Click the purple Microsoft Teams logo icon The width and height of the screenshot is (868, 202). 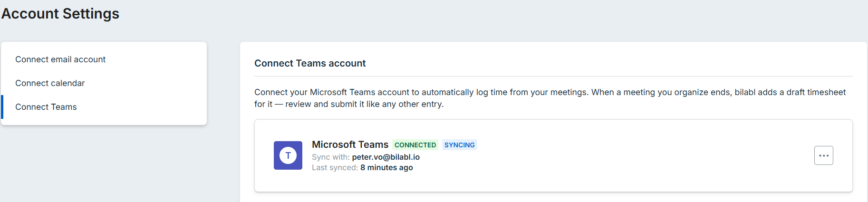[x=288, y=155]
